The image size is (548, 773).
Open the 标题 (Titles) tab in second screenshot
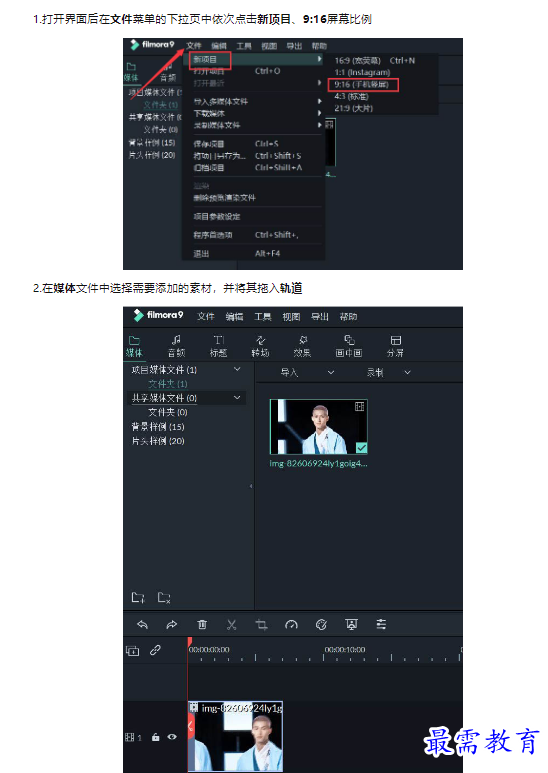pyautogui.click(x=218, y=346)
